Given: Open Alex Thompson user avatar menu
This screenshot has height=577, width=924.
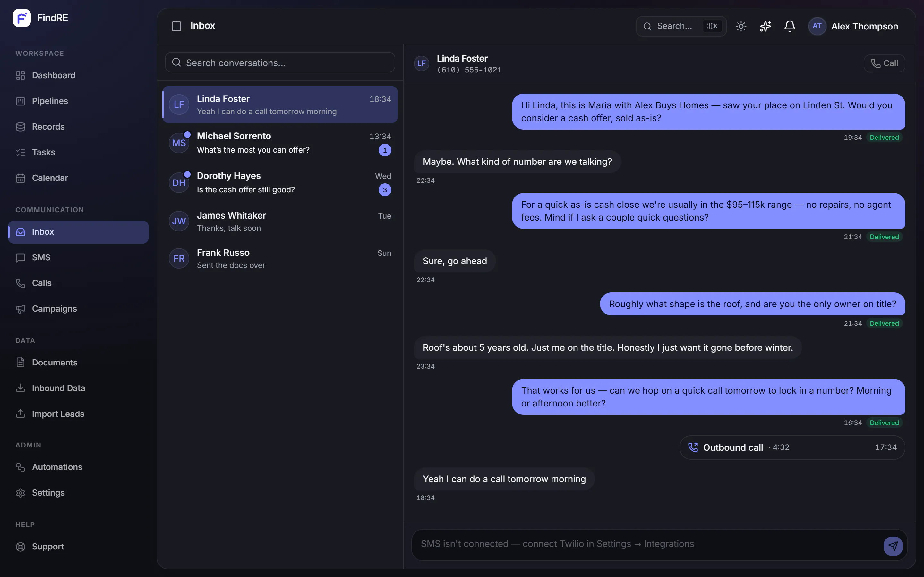Looking at the screenshot, I should tap(853, 26).
